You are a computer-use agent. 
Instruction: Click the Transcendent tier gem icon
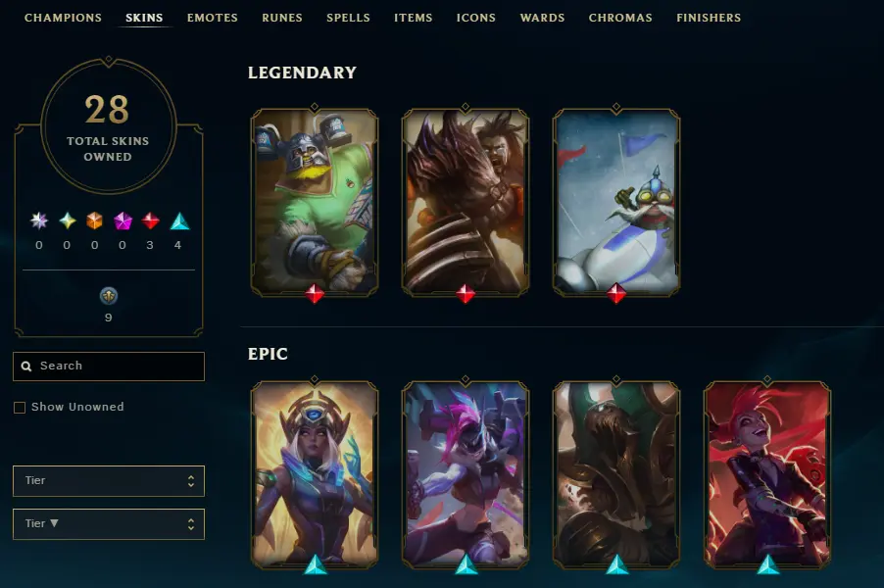(x=39, y=220)
